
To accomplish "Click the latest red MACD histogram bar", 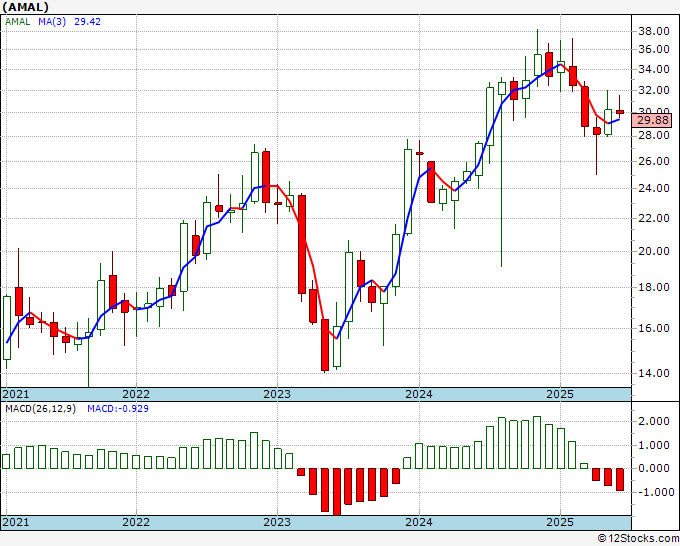I will pyautogui.click(x=620, y=480).
